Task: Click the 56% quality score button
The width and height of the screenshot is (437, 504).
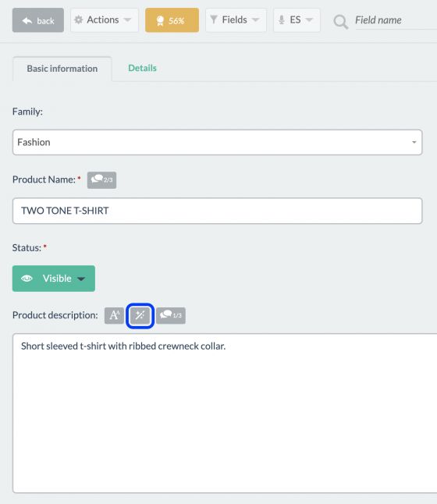Action: (172, 20)
